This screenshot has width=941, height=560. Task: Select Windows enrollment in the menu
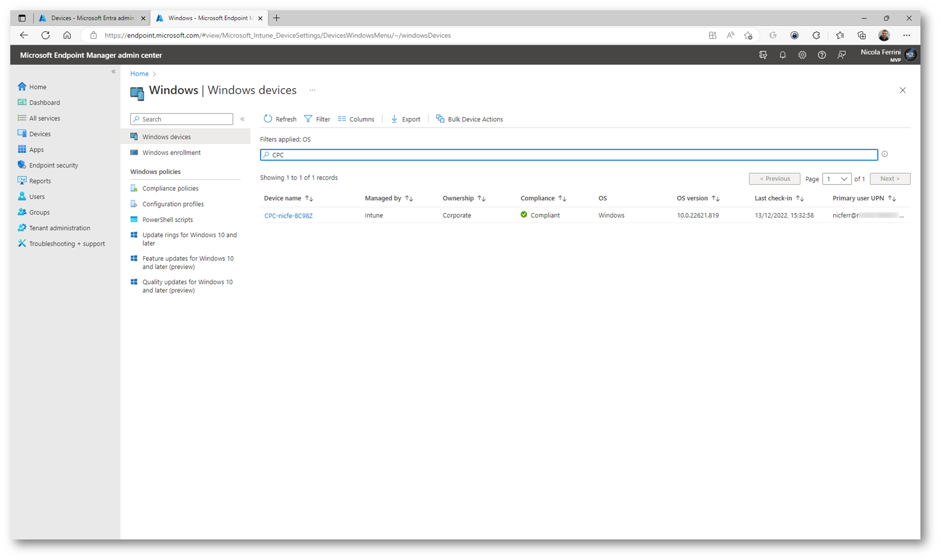pos(171,153)
